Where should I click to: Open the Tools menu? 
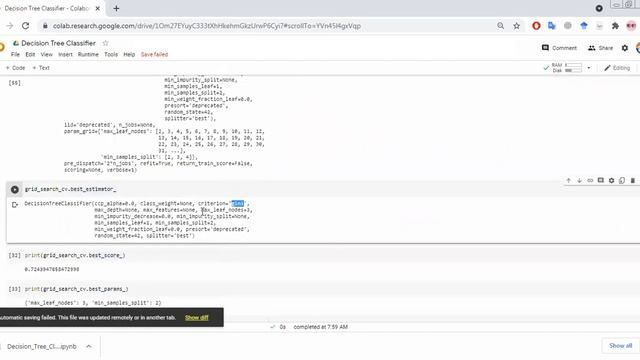(x=111, y=54)
